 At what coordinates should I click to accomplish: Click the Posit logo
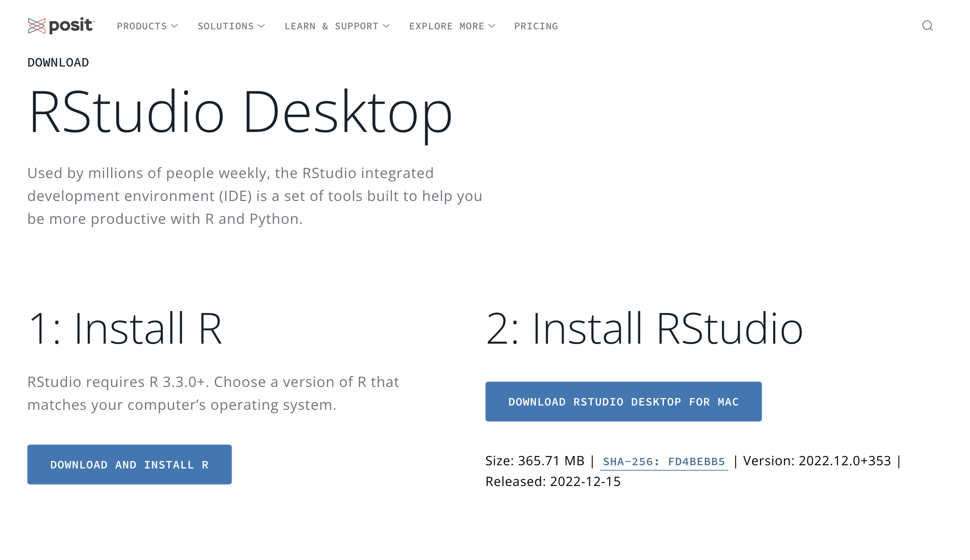pos(61,26)
